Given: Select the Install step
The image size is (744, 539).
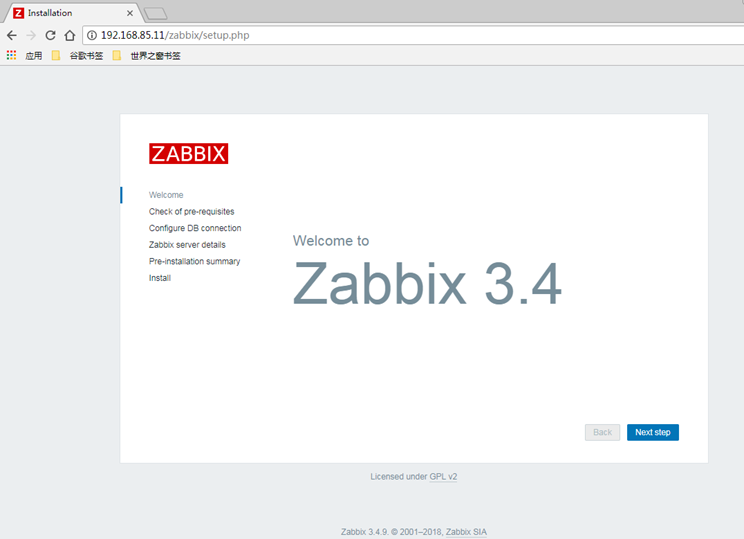Looking at the screenshot, I should pos(160,278).
